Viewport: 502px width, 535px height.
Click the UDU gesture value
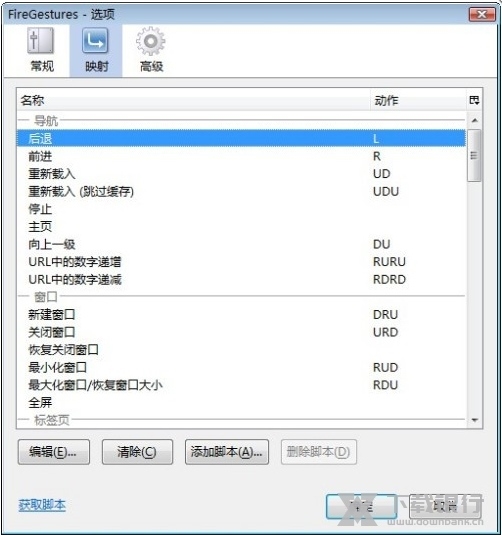click(x=386, y=191)
